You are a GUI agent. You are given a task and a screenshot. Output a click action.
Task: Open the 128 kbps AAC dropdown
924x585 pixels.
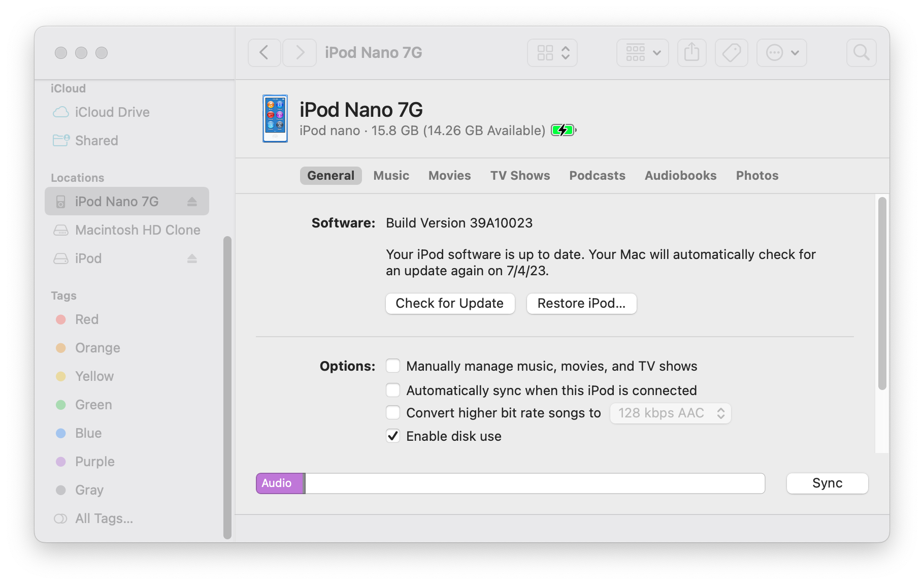670,413
